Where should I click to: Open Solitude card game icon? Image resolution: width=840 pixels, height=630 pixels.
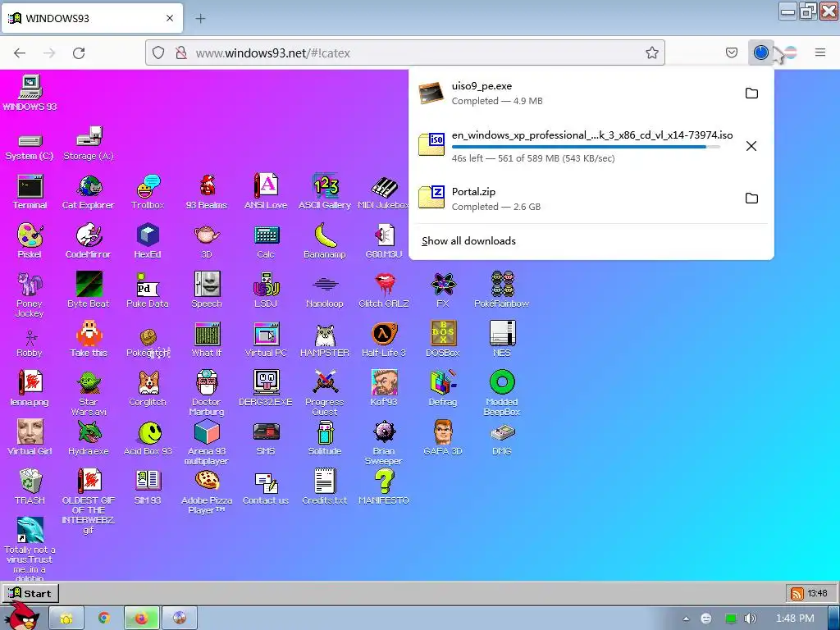point(325,438)
